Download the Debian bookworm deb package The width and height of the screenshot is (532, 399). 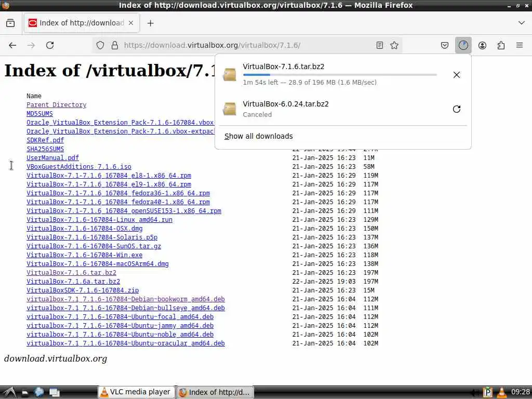tap(126, 299)
